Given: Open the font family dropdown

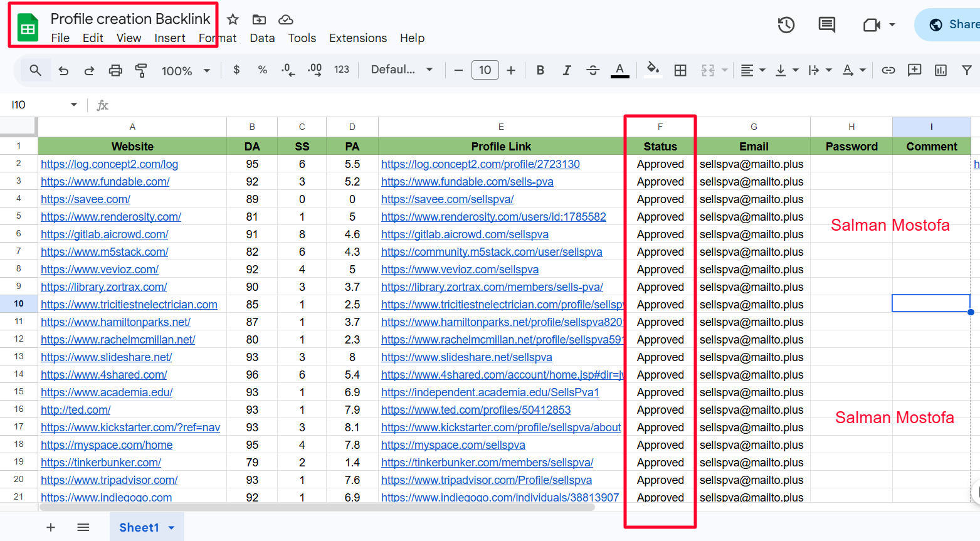Looking at the screenshot, I should point(402,70).
